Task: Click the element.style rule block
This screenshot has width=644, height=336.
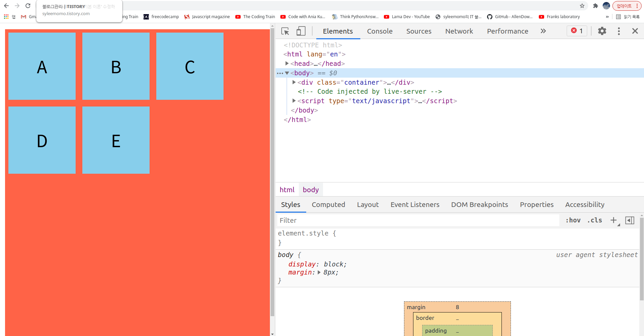Action: pyautogui.click(x=457, y=238)
